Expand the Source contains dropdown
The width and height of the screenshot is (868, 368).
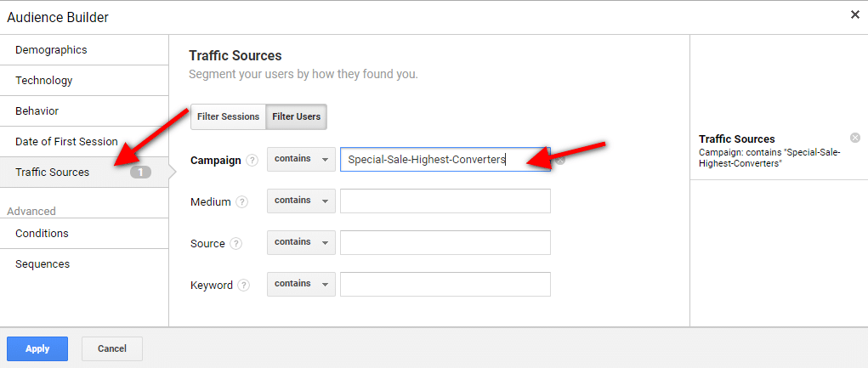coord(301,242)
